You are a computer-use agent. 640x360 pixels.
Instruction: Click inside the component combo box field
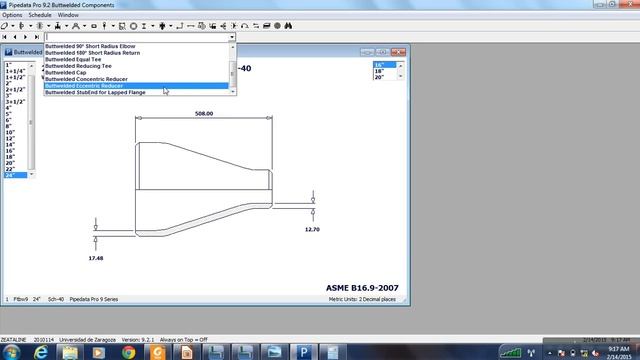pyautogui.click(x=136, y=37)
